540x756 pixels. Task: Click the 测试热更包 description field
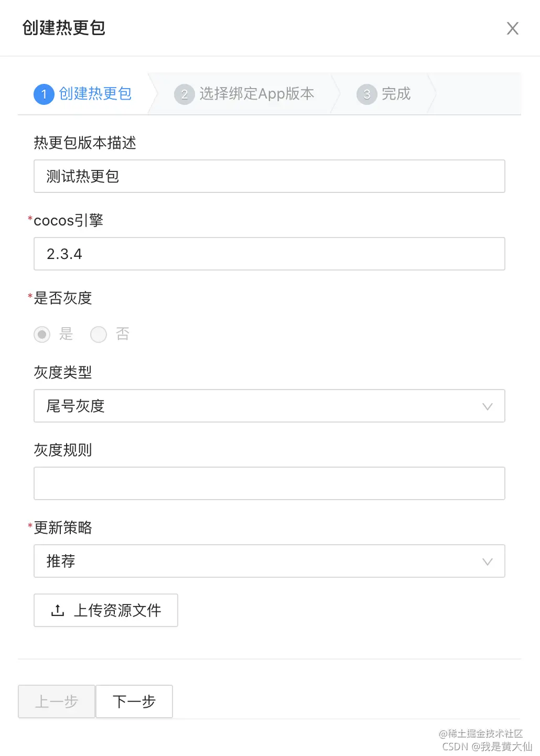point(269,176)
